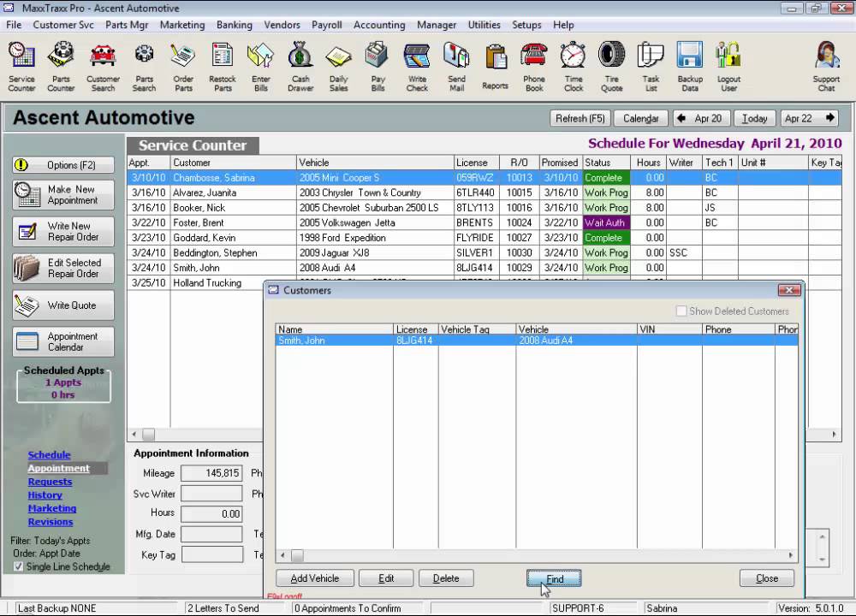Click Add Vehicle in Customers dialog
Screen dimensions: 856x616
tap(315, 578)
